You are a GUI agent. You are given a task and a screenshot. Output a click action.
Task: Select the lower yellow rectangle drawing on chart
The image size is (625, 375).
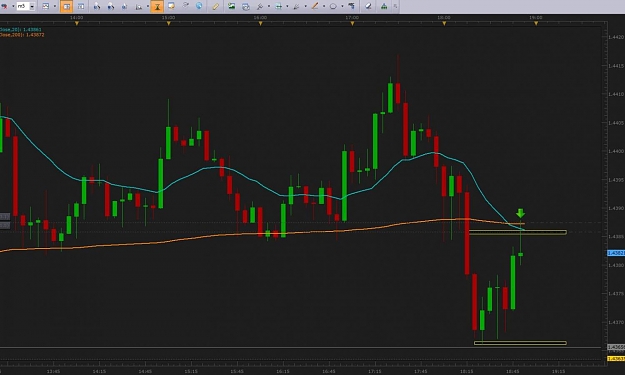click(520, 343)
